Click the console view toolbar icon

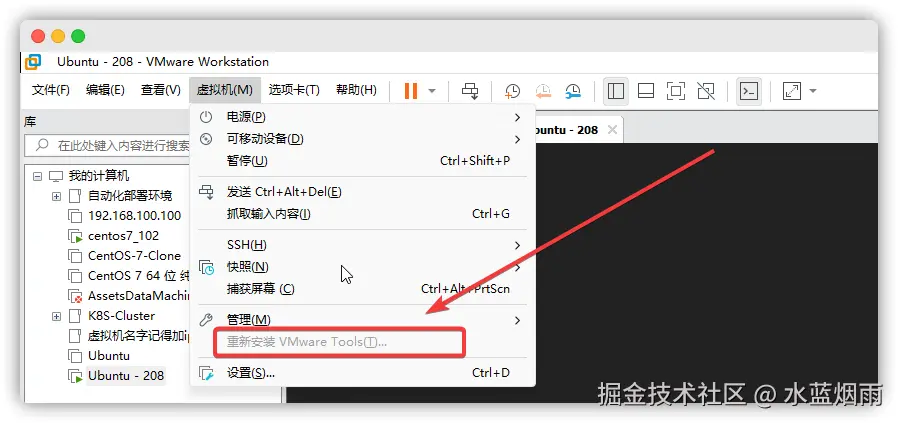click(x=749, y=91)
